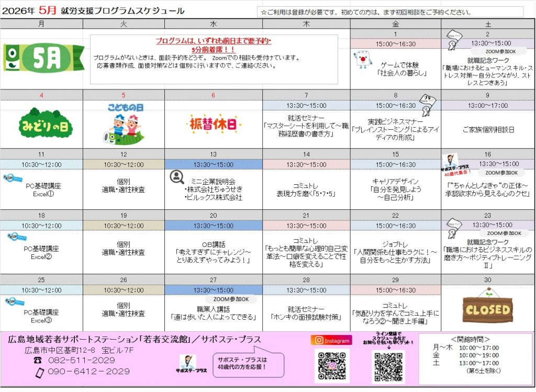Click the mobile phone icon beside 090-6412-2029

[x=38, y=372]
